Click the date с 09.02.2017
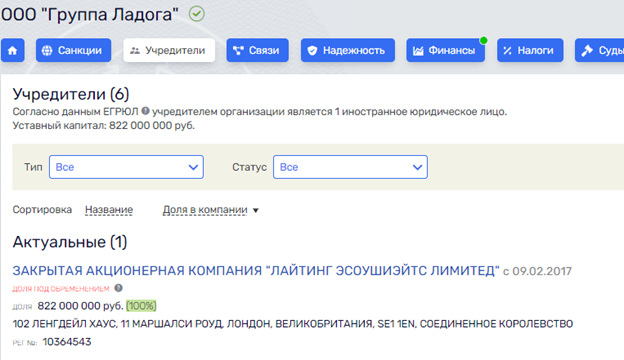Screen dimensions: 624x360 coord(537,271)
